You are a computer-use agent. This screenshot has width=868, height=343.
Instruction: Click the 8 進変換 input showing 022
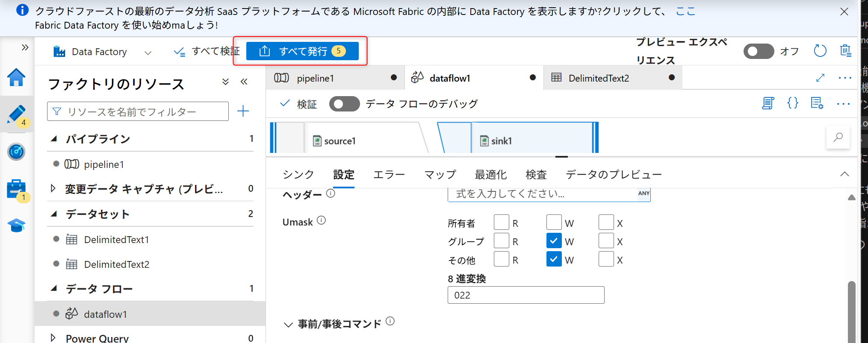pos(526,295)
